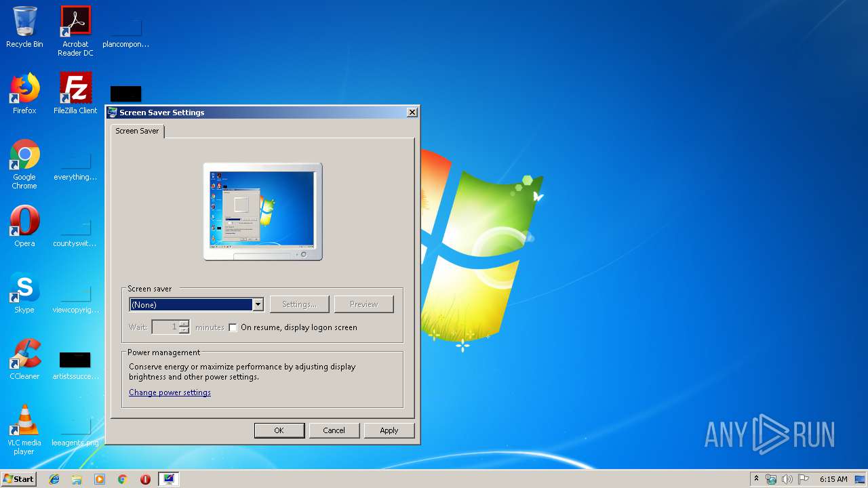Click the monitor preview thumbnail
Image resolution: width=868 pixels, height=488 pixels.
tap(263, 211)
